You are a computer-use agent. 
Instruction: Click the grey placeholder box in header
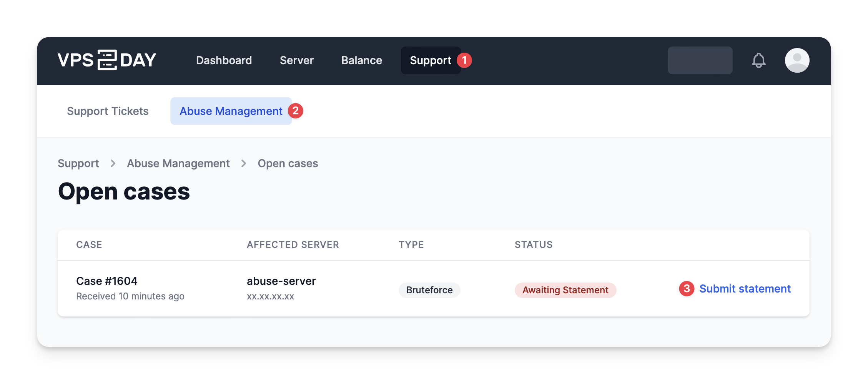click(700, 60)
